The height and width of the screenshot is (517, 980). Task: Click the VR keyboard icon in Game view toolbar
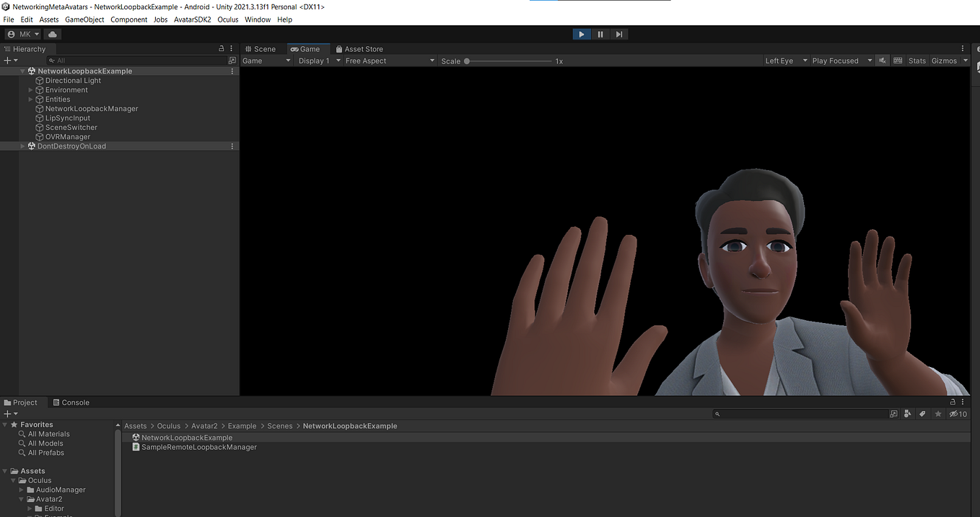[898, 61]
